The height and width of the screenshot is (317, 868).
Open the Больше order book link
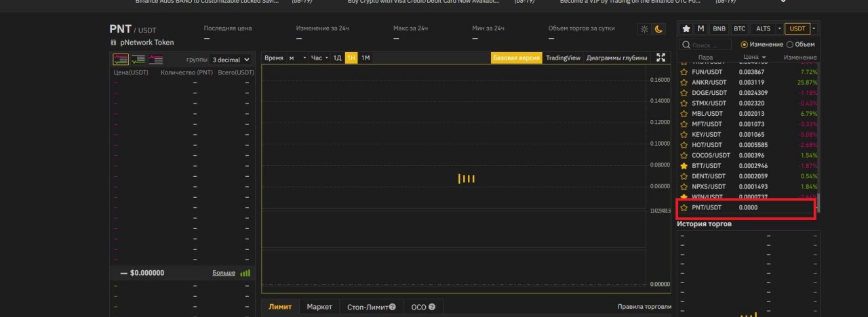tap(224, 273)
